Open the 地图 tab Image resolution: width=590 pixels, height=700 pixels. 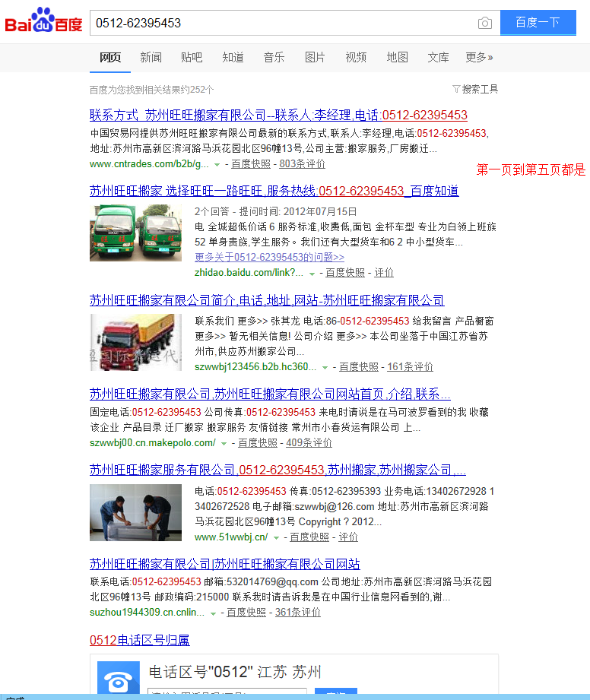397,57
